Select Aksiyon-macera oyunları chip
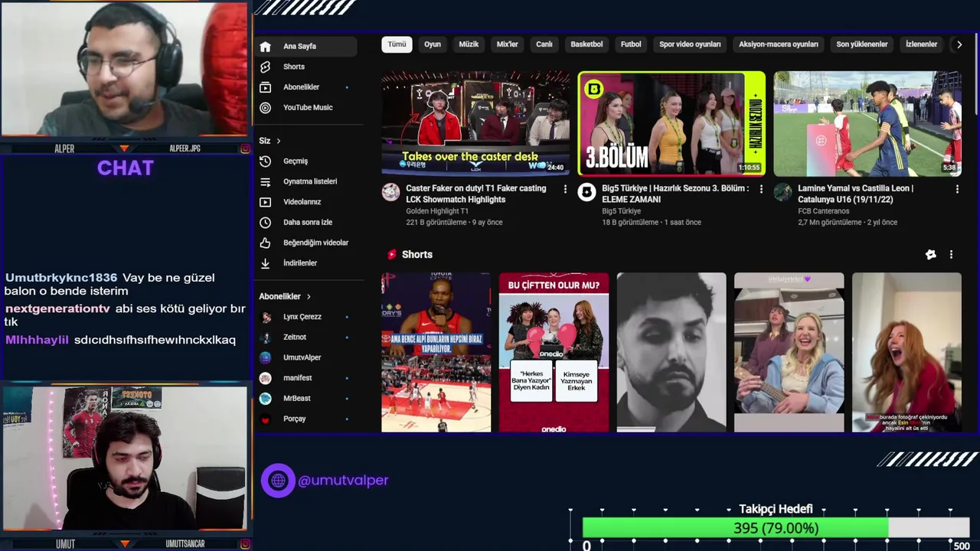 (x=779, y=44)
